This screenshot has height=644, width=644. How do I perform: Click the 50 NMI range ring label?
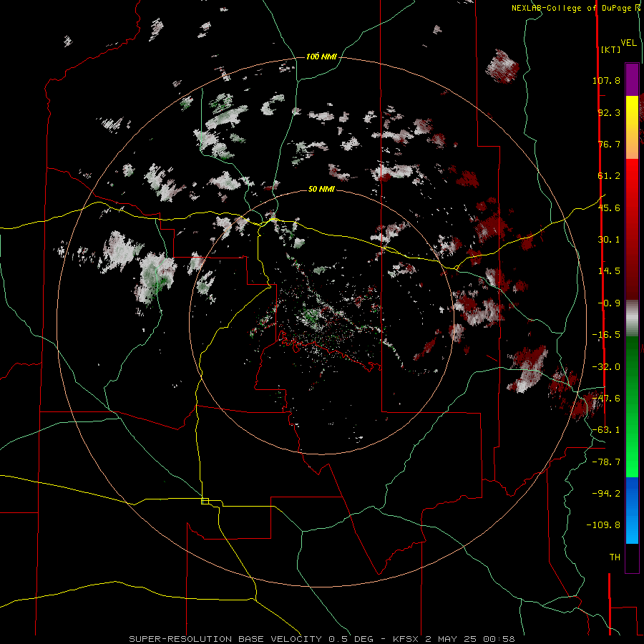coord(321,190)
